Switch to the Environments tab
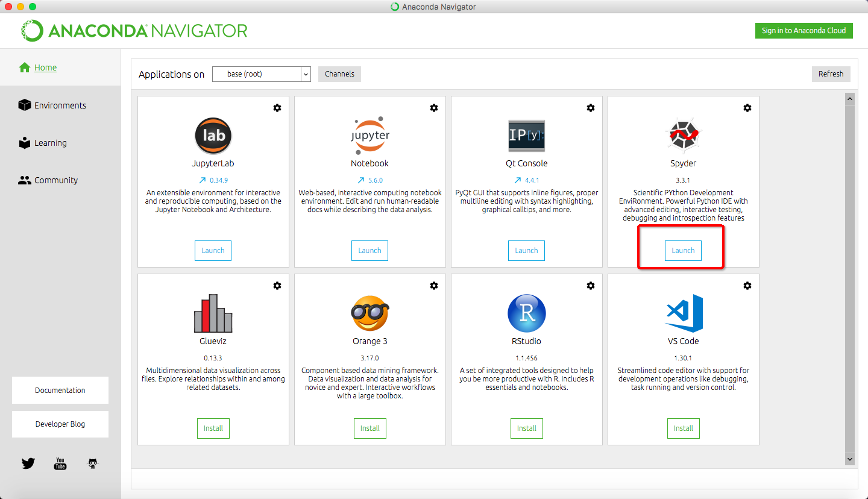868x499 pixels. pyautogui.click(x=52, y=105)
